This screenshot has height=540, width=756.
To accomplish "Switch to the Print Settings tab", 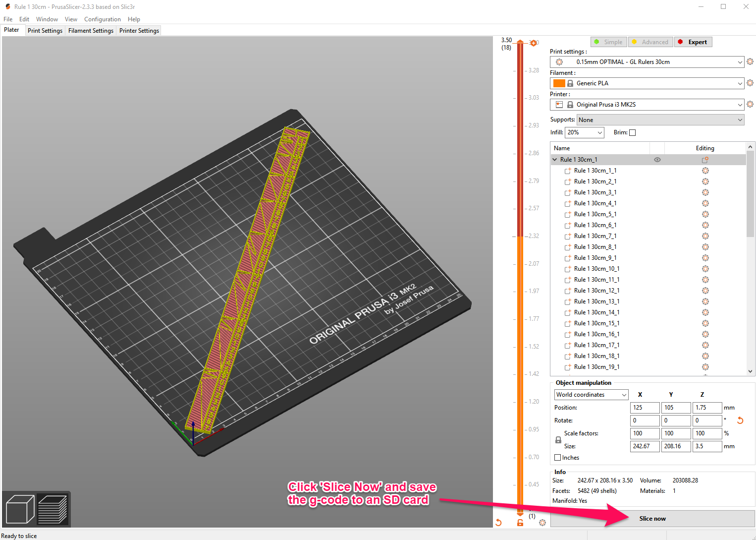I will 45,31.
